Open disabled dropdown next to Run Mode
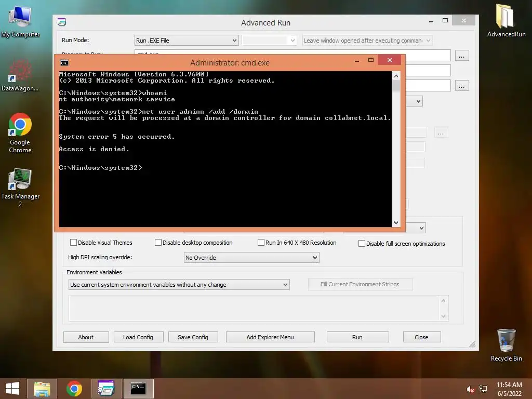This screenshot has height=399, width=532. pyautogui.click(x=269, y=41)
